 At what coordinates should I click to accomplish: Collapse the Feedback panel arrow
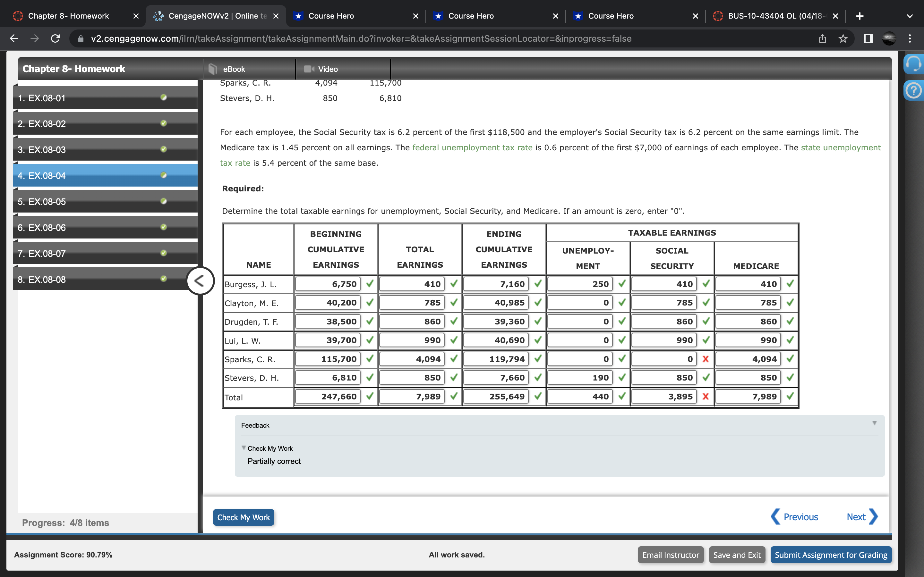pos(874,423)
